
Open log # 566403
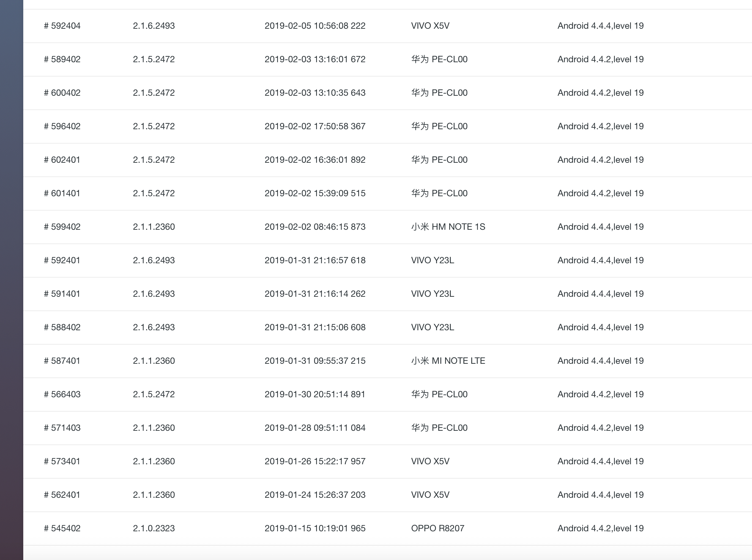[x=62, y=394]
